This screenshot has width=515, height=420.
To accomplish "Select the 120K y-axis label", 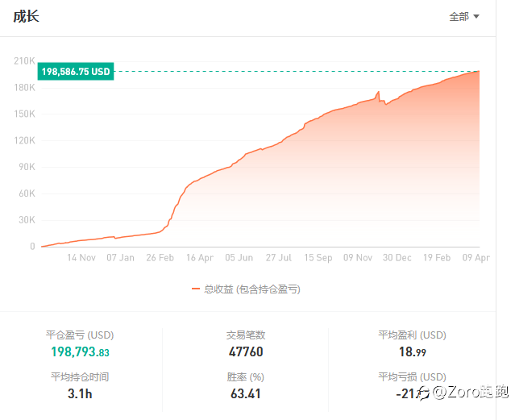I will 24,140.
